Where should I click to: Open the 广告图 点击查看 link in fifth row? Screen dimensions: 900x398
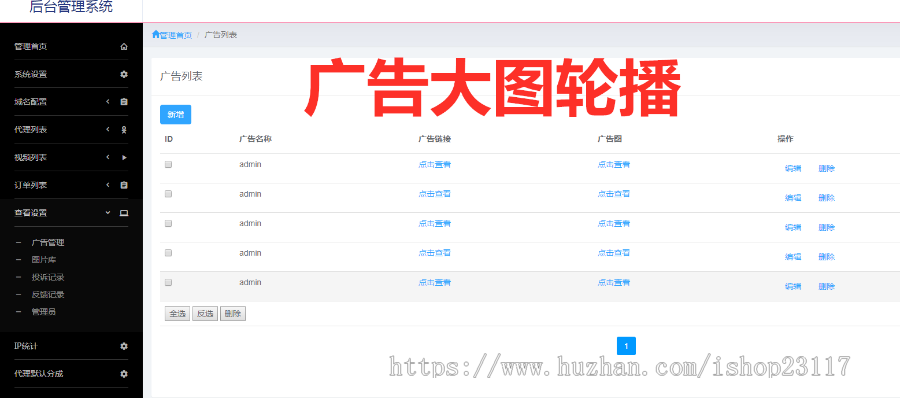coord(614,283)
